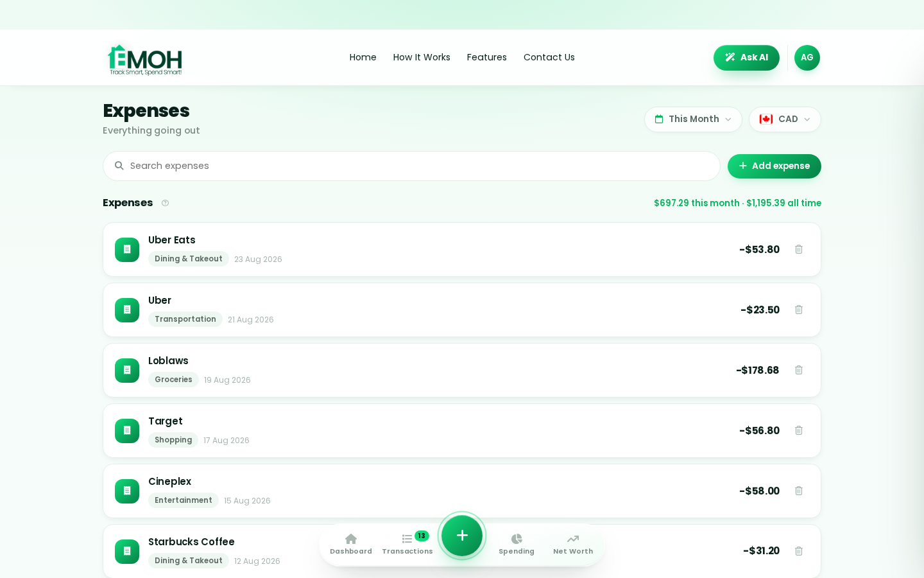Click the Uber Eats expense title
Image resolution: width=924 pixels, height=578 pixels.
pyautogui.click(x=172, y=240)
